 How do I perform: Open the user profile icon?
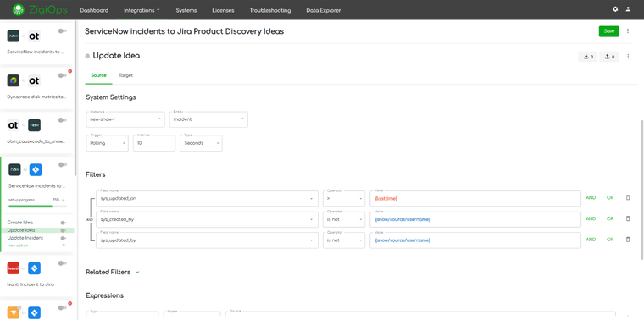coord(628,9)
